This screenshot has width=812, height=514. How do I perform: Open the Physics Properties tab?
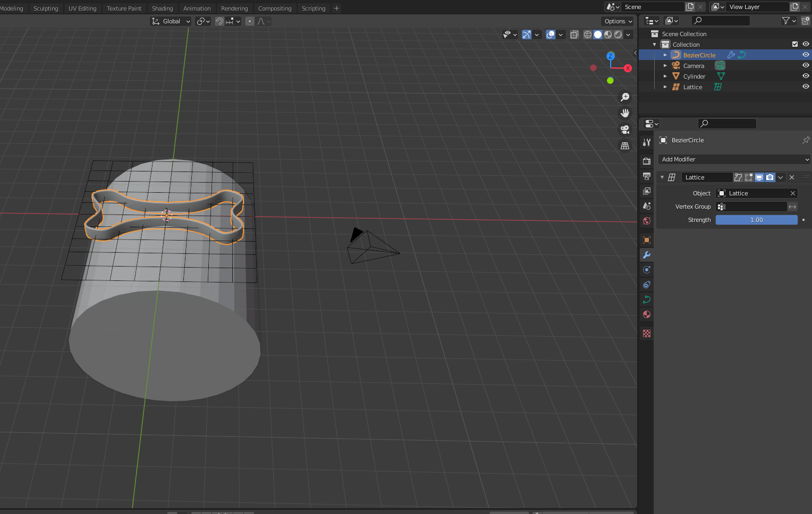click(x=646, y=285)
